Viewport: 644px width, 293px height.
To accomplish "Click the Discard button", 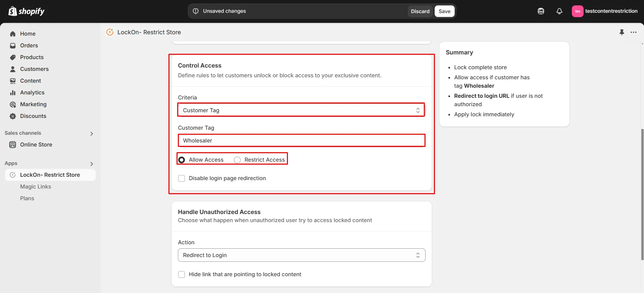I will (x=420, y=11).
